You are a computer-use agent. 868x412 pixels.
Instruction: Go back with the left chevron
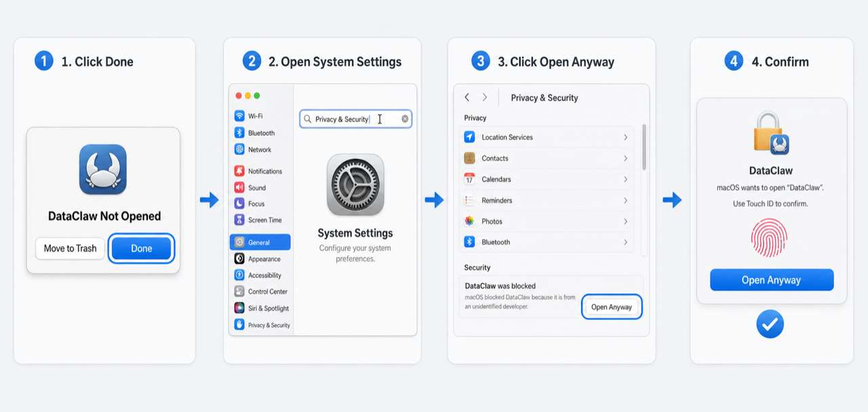click(467, 98)
